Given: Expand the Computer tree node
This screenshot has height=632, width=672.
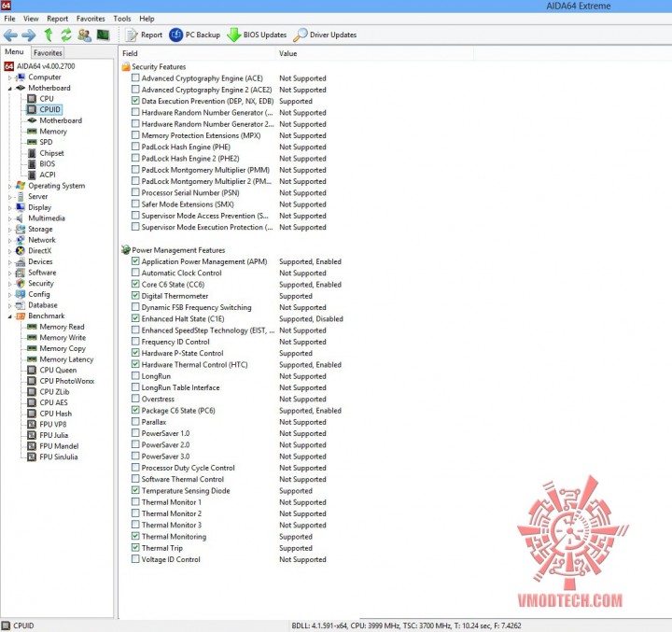Looking at the screenshot, I should 10,77.
